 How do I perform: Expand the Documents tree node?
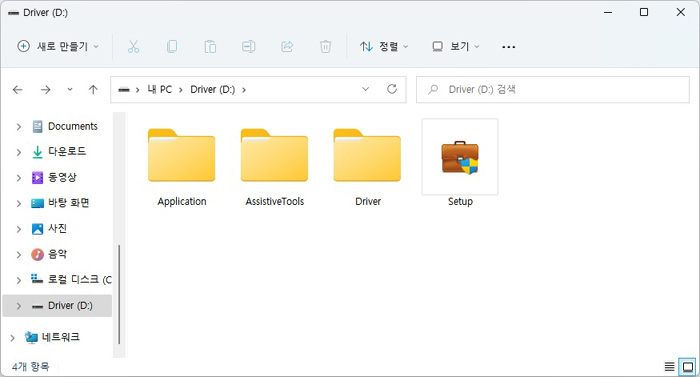(19, 127)
